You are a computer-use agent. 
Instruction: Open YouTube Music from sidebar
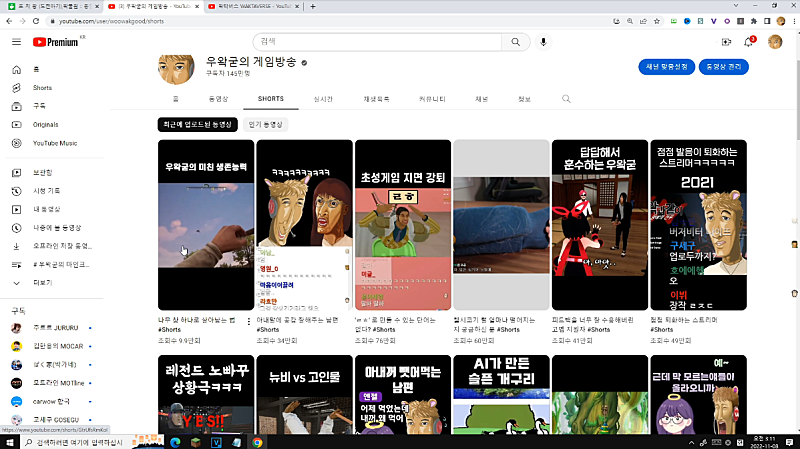(x=54, y=143)
